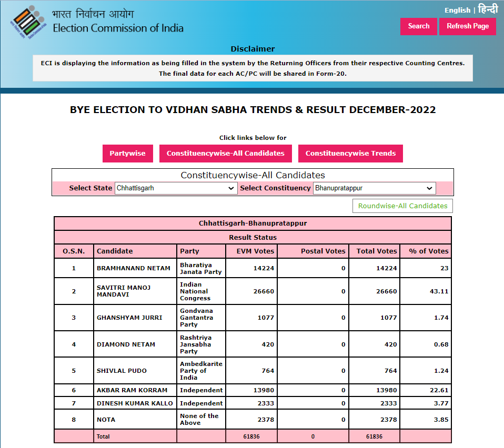Switch language to English
Viewport: 504px width, 448px height.
[x=457, y=11]
